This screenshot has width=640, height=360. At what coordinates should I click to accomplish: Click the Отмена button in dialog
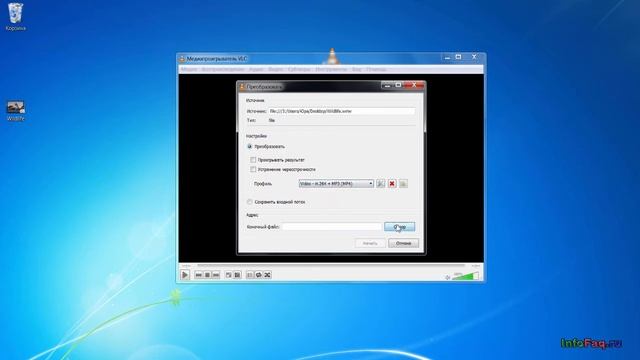403,243
